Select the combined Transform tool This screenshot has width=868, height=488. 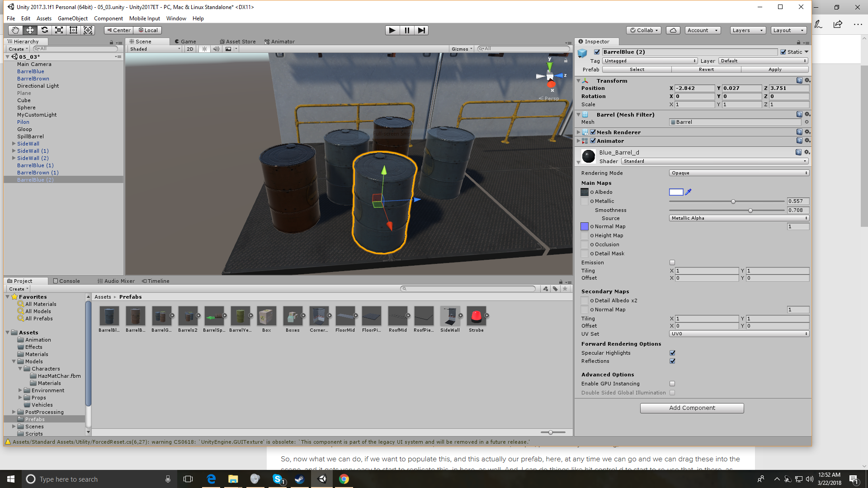point(88,30)
